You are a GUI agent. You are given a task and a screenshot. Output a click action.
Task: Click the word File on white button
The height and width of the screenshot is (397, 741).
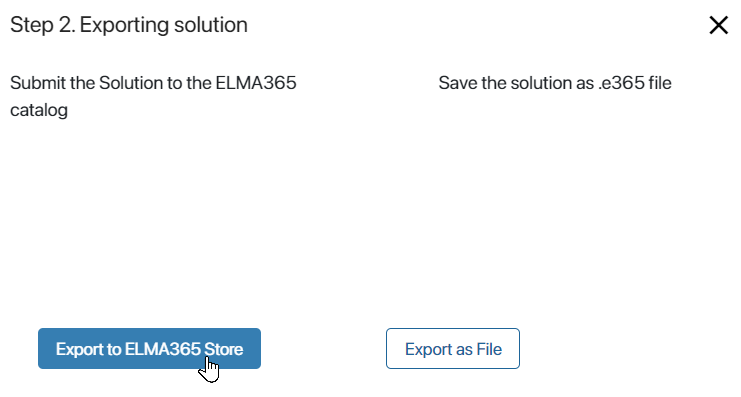pos(489,349)
